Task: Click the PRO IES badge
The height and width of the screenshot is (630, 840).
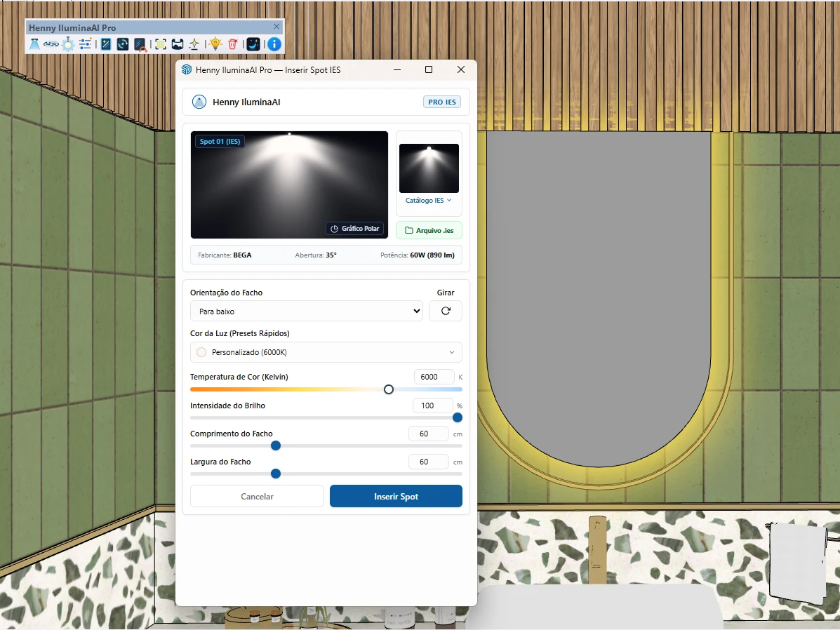Action: click(x=442, y=102)
